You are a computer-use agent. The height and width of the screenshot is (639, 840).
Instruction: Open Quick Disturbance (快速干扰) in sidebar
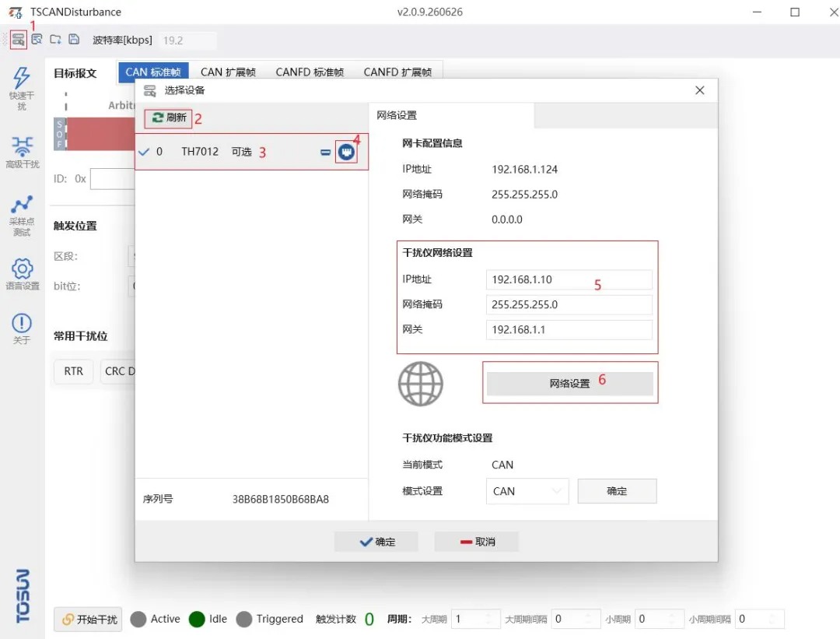point(22,89)
